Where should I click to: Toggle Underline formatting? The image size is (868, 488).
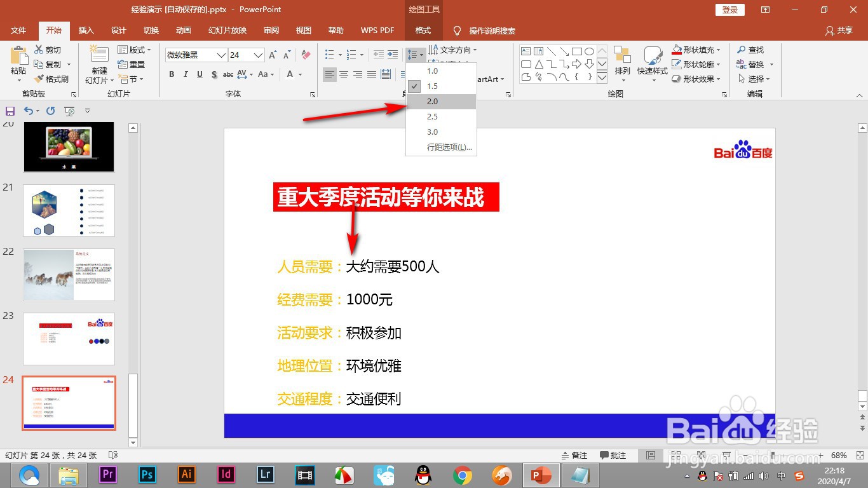coord(200,74)
